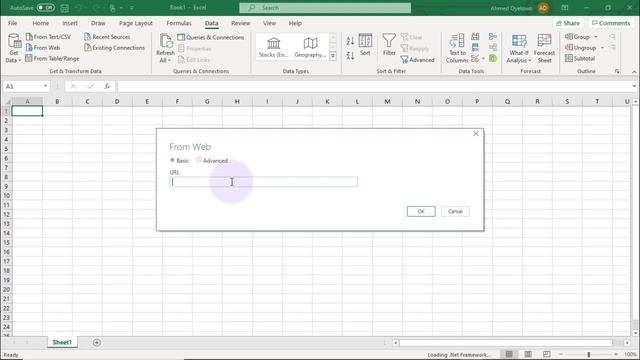Expand the Group dropdown arrow
This screenshot has width=640, height=360.
pyautogui.click(x=596, y=37)
